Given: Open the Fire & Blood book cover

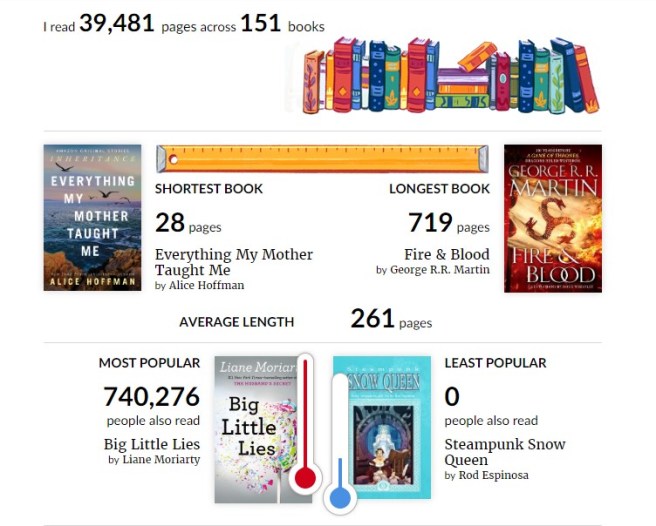Looking at the screenshot, I should (x=552, y=218).
